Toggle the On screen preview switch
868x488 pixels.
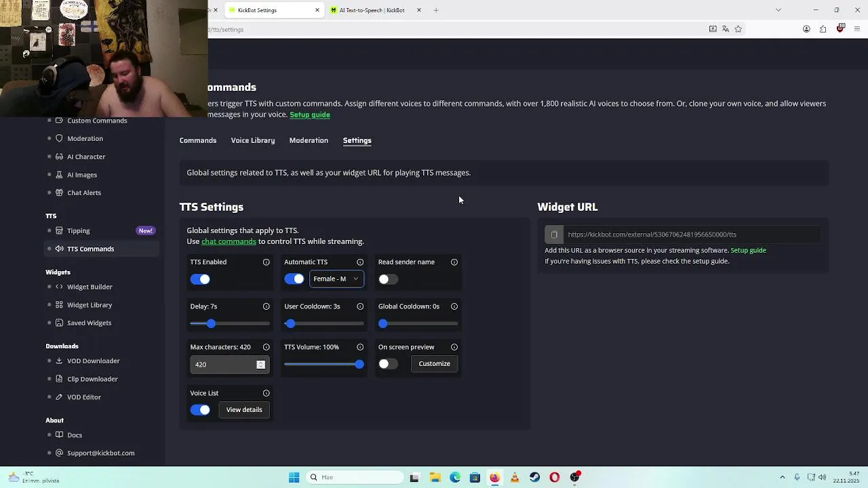click(388, 364)
